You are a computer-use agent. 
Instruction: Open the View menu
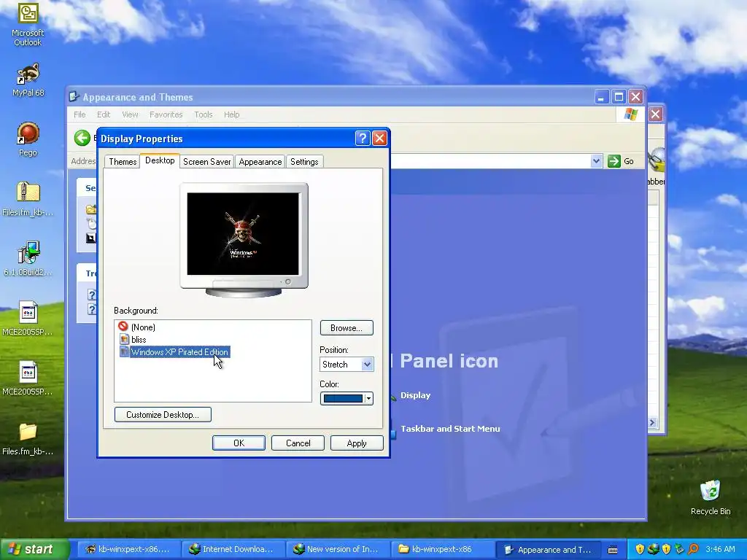tap(130, 114)
